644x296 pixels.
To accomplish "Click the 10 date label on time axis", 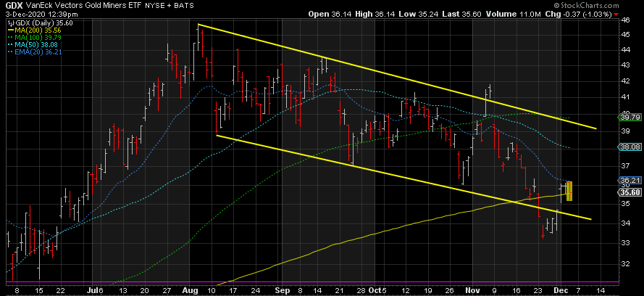I will pos(213,290).
